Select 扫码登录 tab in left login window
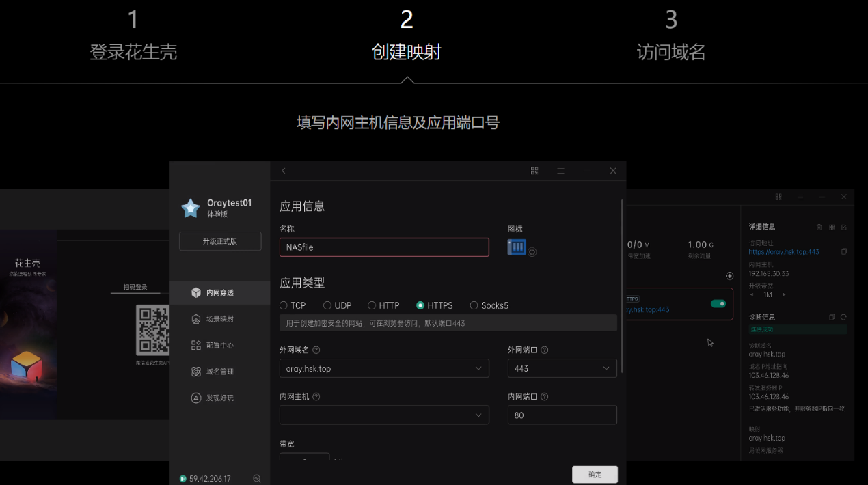Image resolution: width=868 pixels, height=485 pixels. pyautogui.click(x=135, y=288)
